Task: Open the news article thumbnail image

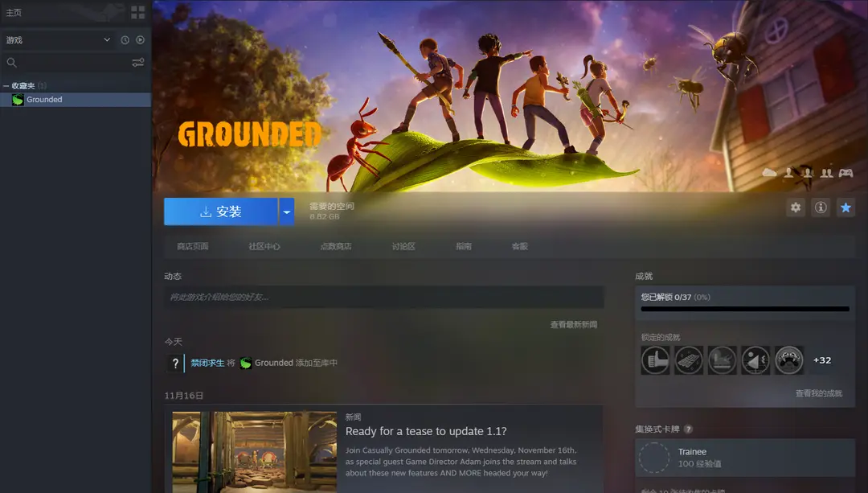Action: point(254,451)
